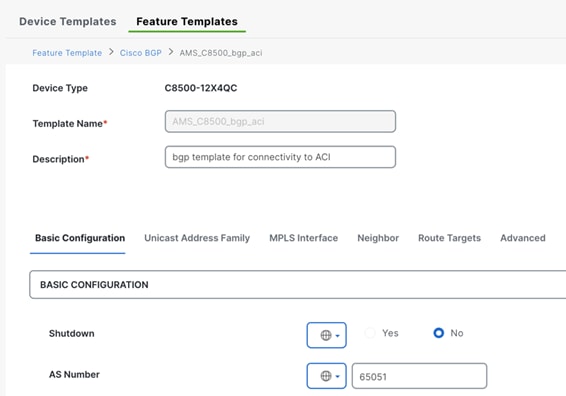566x396 pixels.
Task: Click the C8500-12X4QC device type value
Action: (201, 88)
